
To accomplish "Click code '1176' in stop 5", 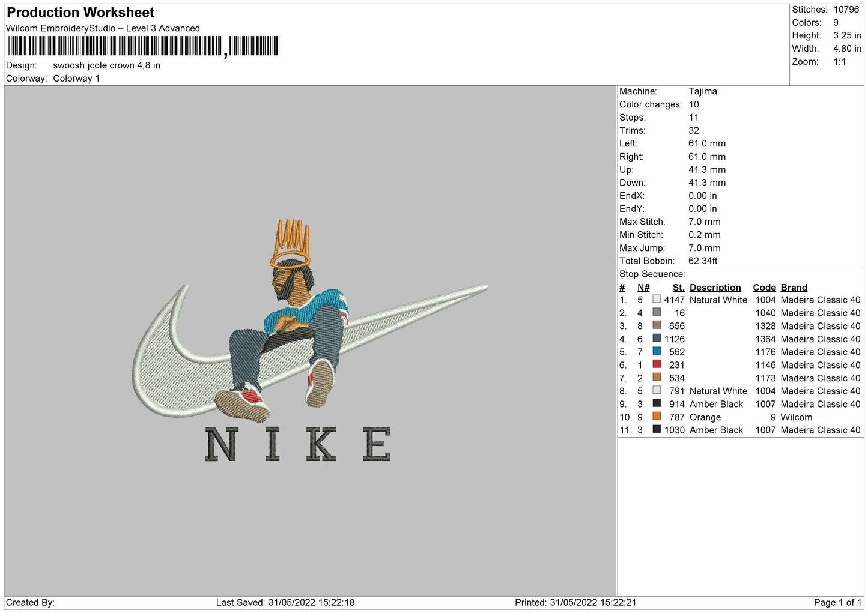I will pos(766,352).
